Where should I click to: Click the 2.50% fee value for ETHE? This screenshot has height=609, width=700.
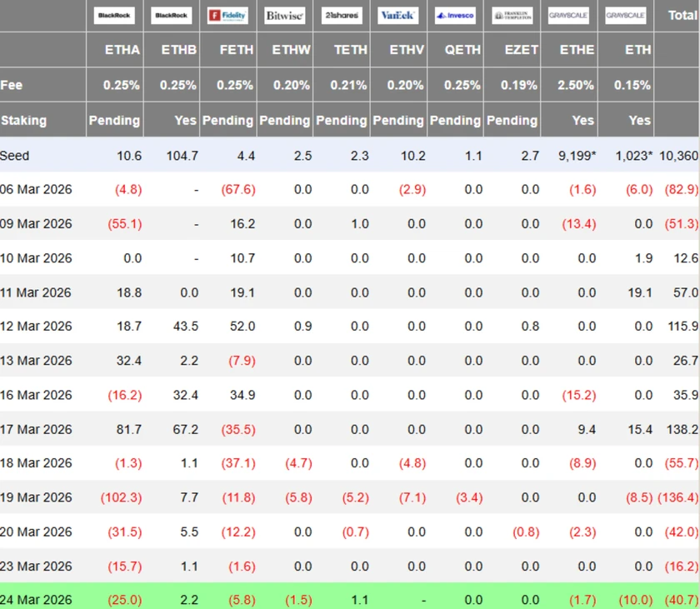pyautogui.click(x=576, y=85)
